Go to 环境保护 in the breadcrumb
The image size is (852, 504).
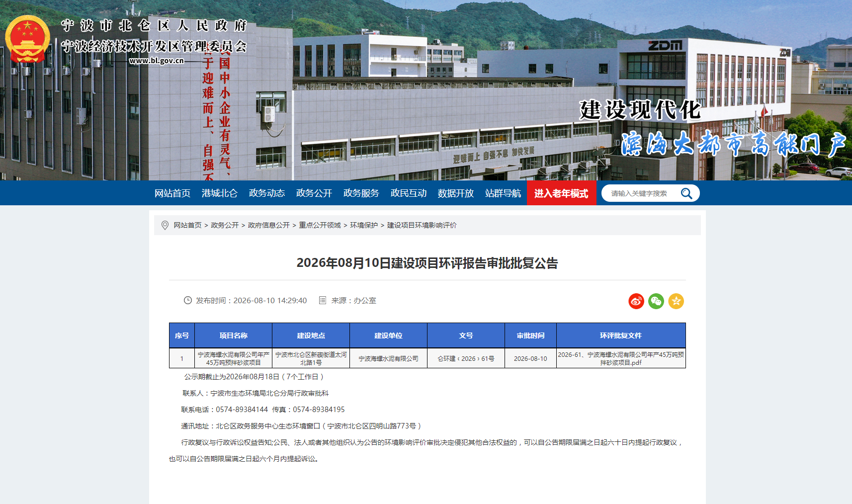(x=364, y=225)
